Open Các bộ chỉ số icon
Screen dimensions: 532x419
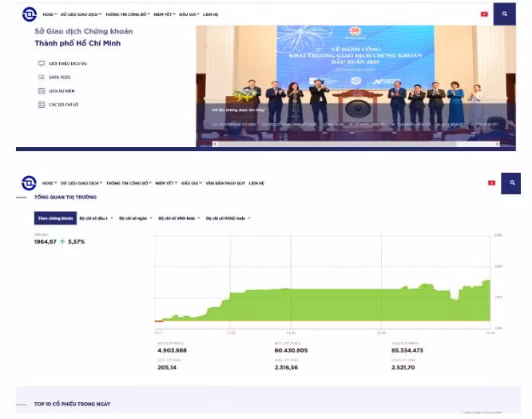[x=42, y=105]
